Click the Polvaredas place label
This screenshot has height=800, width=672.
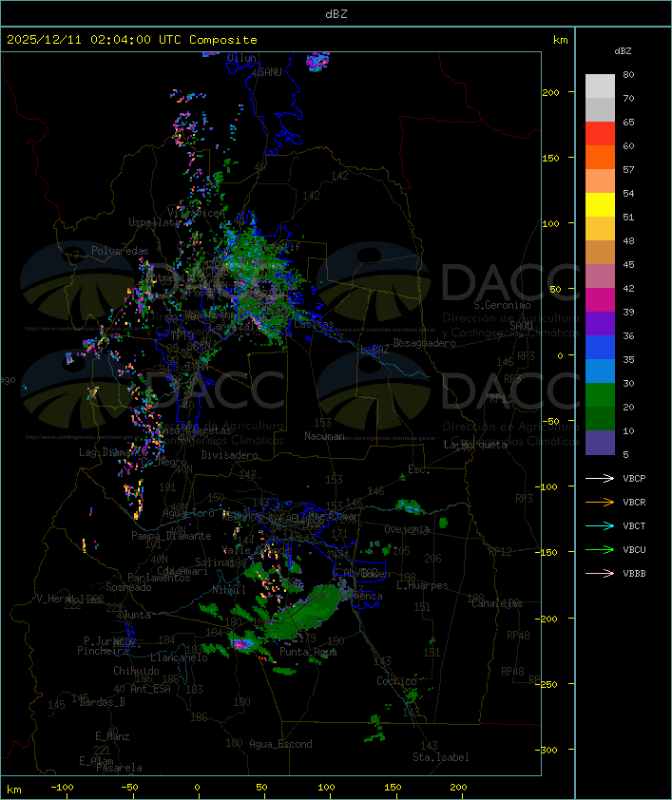(120, 251)
